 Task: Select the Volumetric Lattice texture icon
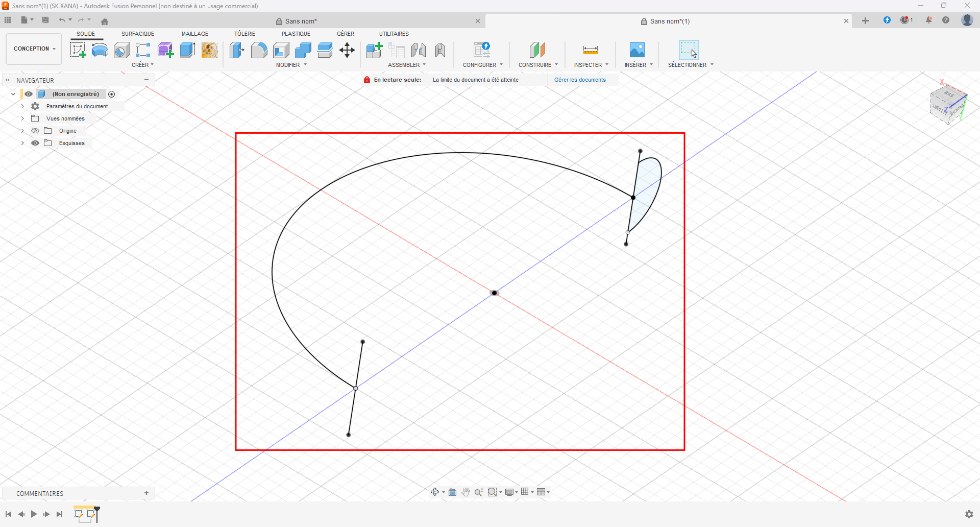click(209, 50)
